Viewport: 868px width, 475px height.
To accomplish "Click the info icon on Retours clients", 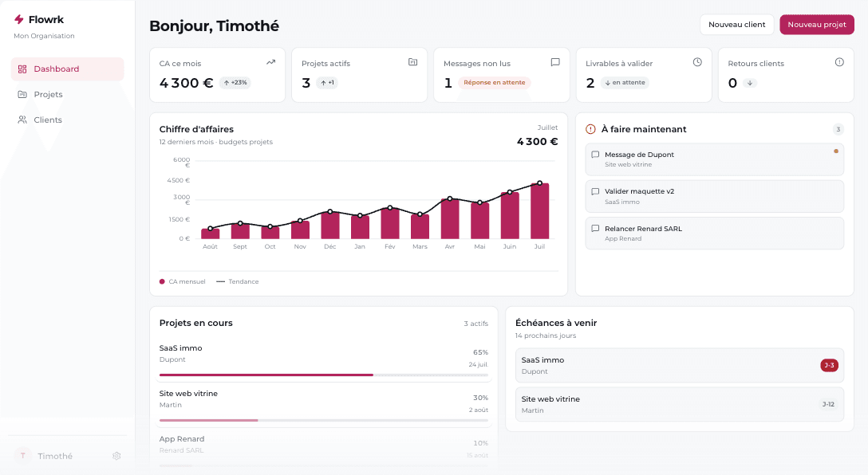I will click(x=839, y=62).
